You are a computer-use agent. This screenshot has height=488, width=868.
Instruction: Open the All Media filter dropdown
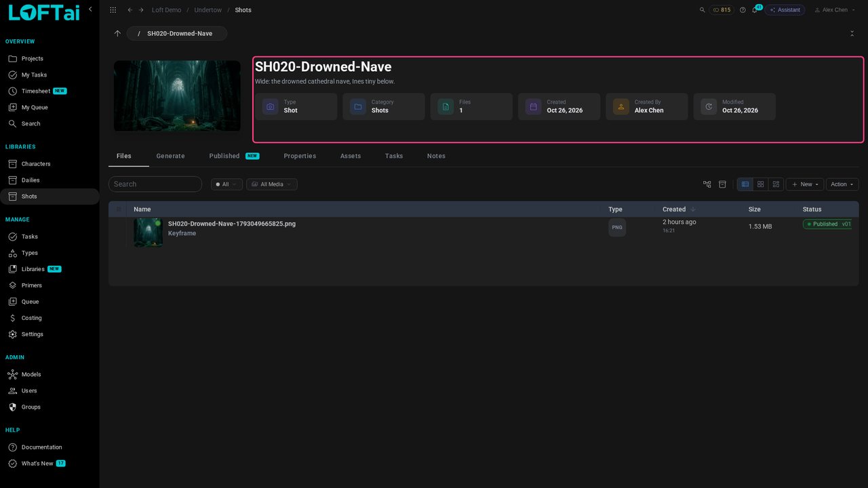pyautogui.click(x=272, y=184)
